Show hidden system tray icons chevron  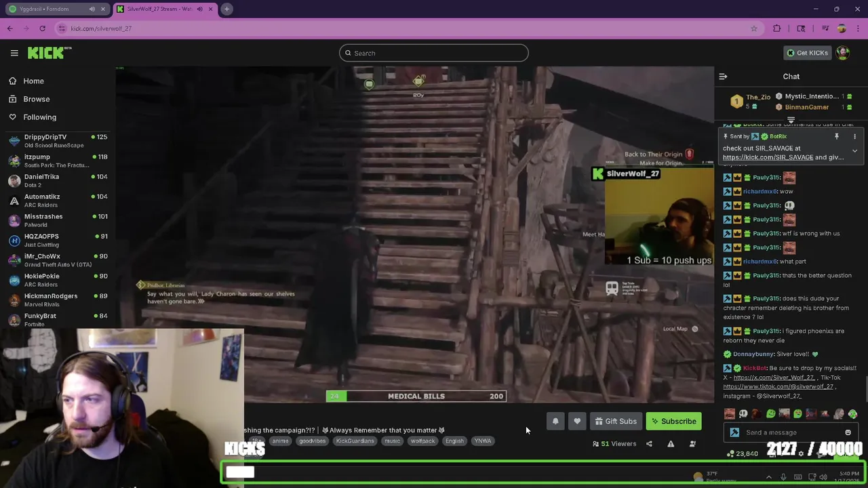tap(768, 477)
